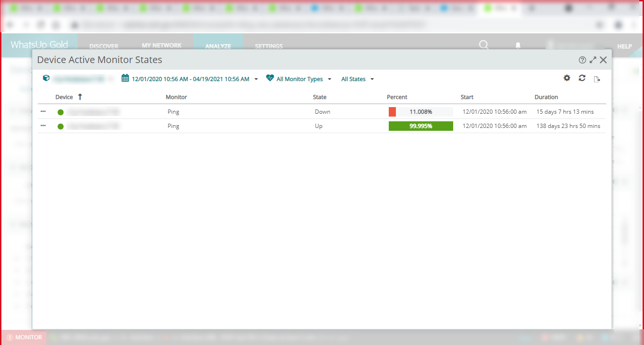644x345 pixels.
Task: Click the Device Active Monitor States title
Action: (x=99, y=60)
